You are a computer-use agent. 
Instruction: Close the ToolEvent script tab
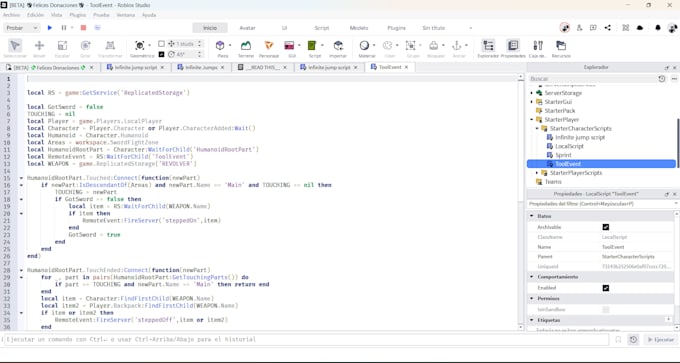coord(406,67)
